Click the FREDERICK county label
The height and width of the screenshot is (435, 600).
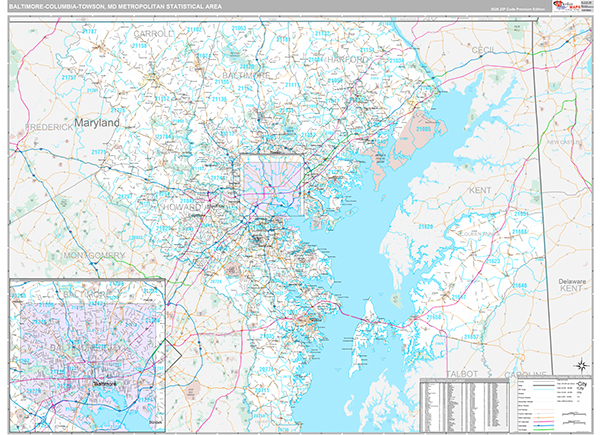[50, 128]
